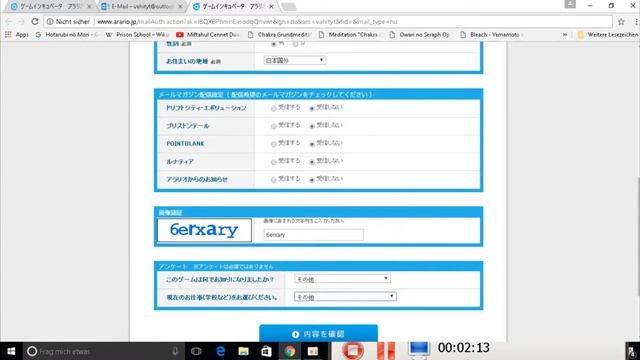Open a new browser tab
The width and height of the screenshot is (640, 360).
(x=289, y=7)
